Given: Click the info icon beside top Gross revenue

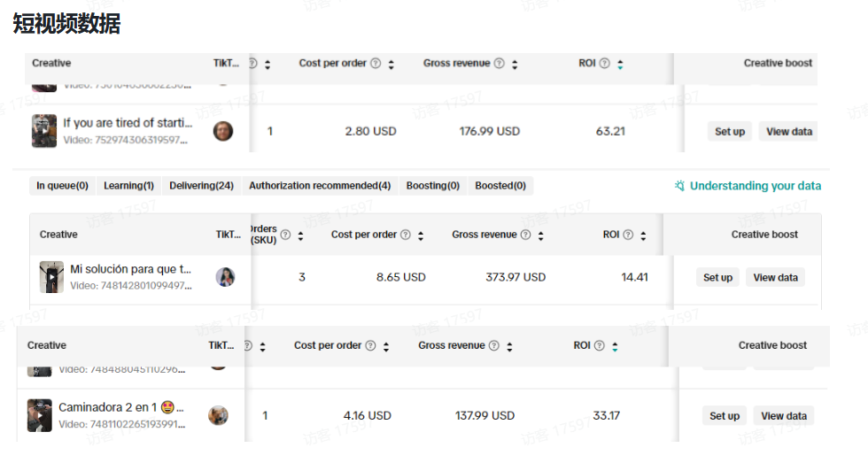Looking at the screenshot, I should coord(500,64).
